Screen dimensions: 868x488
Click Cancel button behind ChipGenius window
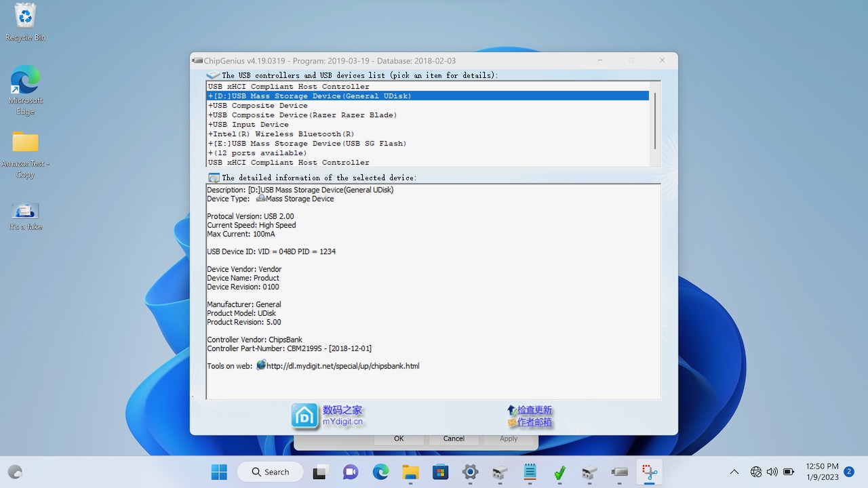click(x=454, y=439)
